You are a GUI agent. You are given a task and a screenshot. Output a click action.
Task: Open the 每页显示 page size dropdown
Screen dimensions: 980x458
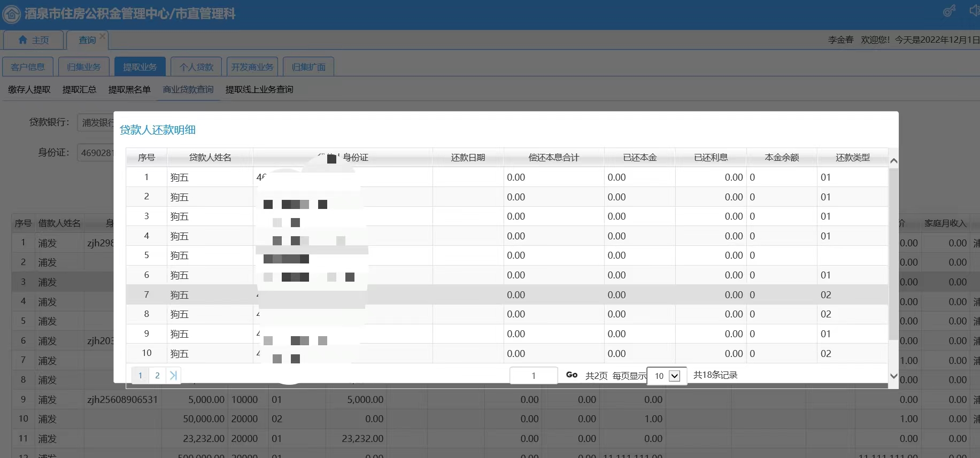tap(667, 376)
